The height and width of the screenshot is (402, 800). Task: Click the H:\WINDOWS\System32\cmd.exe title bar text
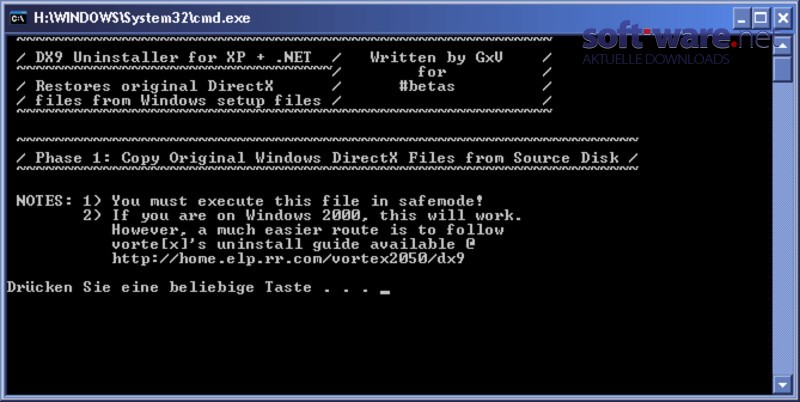142,18
